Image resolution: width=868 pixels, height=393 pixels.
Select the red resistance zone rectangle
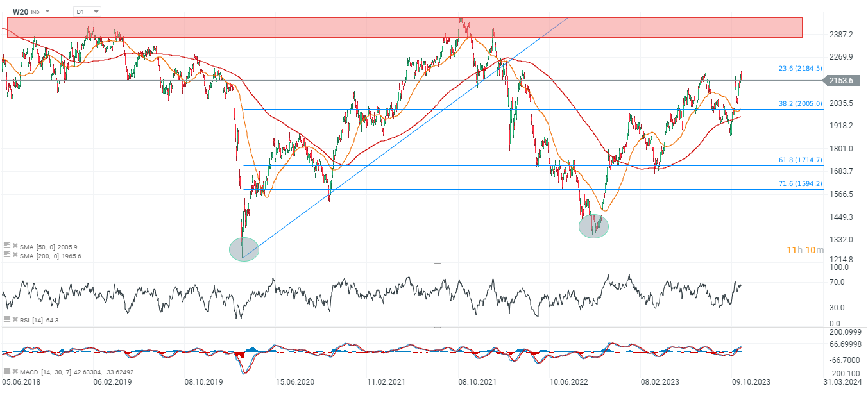click(x=405, y=28)
